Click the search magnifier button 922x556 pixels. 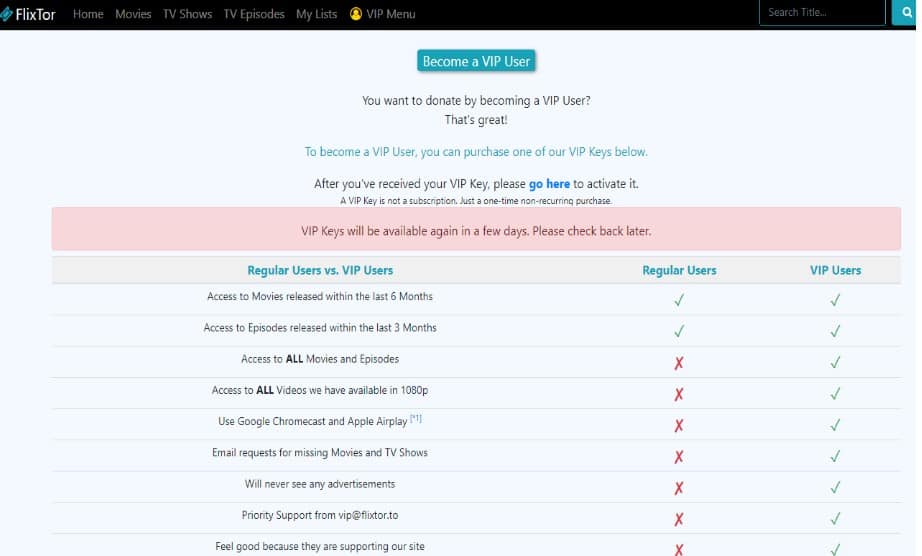[x=906, y=12]
